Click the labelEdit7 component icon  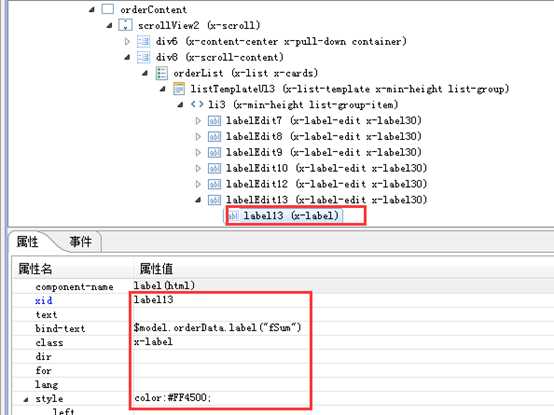coord(214,121)
